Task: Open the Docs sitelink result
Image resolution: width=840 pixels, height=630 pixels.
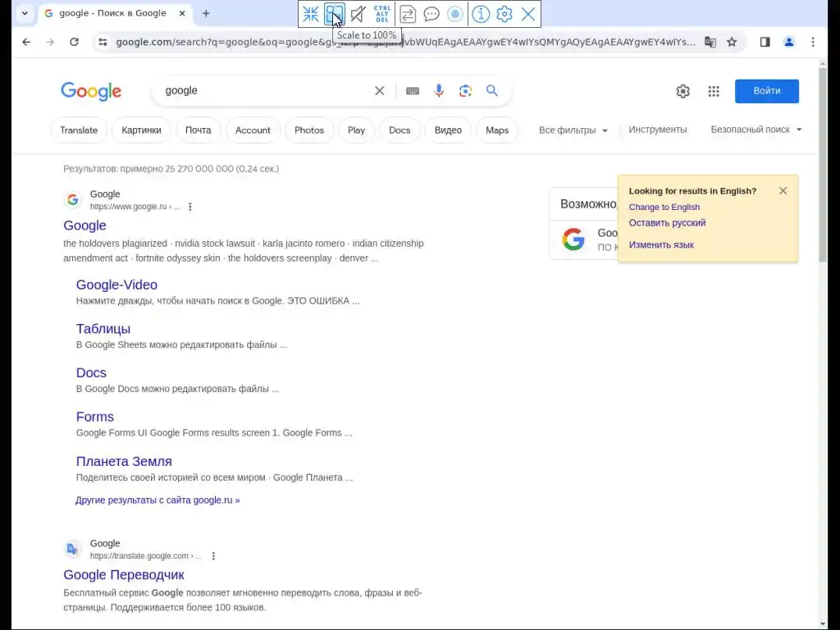Action: click(x=91, y=373)
